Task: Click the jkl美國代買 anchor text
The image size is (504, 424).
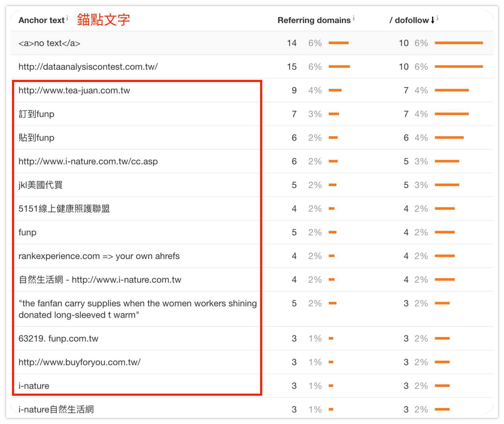Action: [41, 185]
